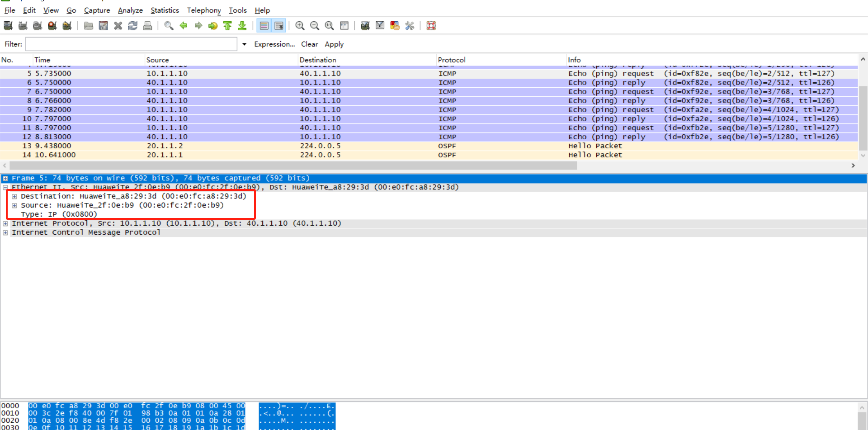Sort by the Info column header

(x=712, y=60)
